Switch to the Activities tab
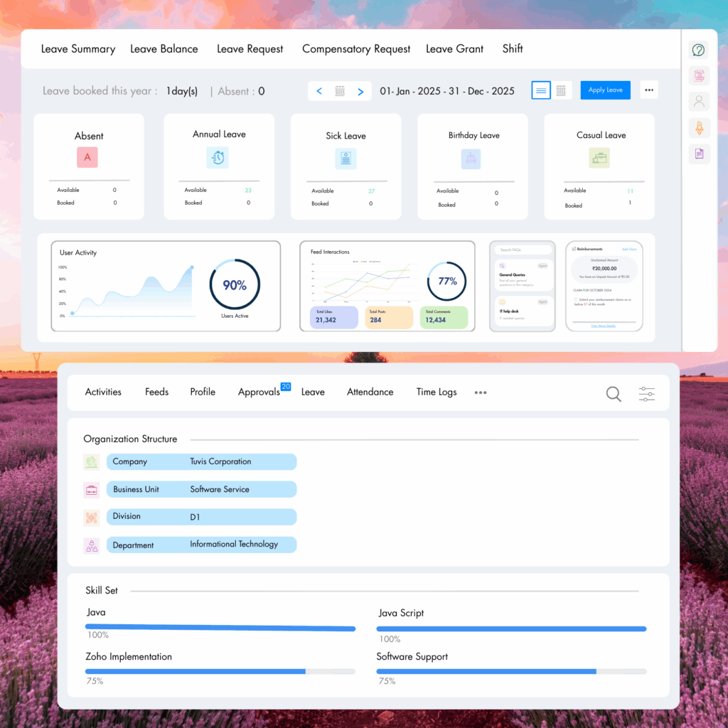The image size is (728, 728). coord(103,392)
